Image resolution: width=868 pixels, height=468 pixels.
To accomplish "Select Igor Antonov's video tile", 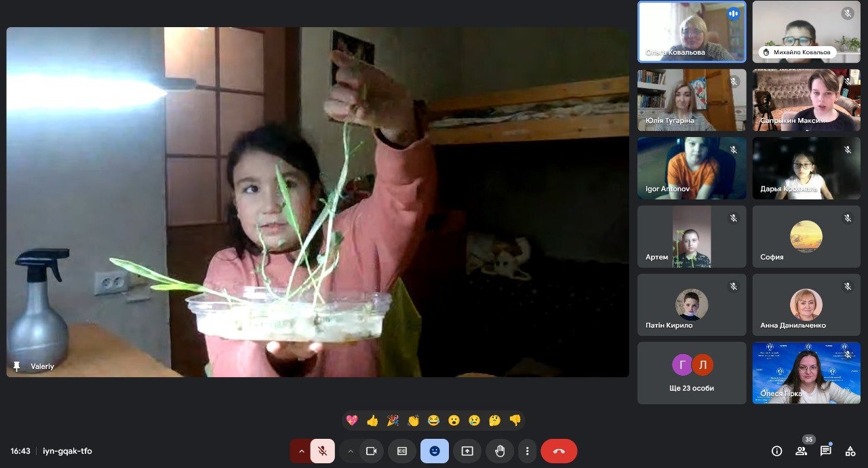I will pos(692,168).
